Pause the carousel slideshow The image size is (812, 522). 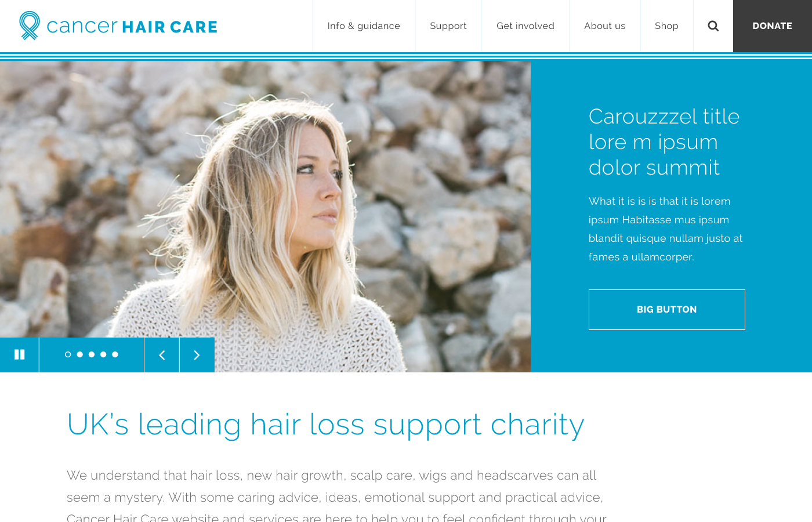point(19,354)
